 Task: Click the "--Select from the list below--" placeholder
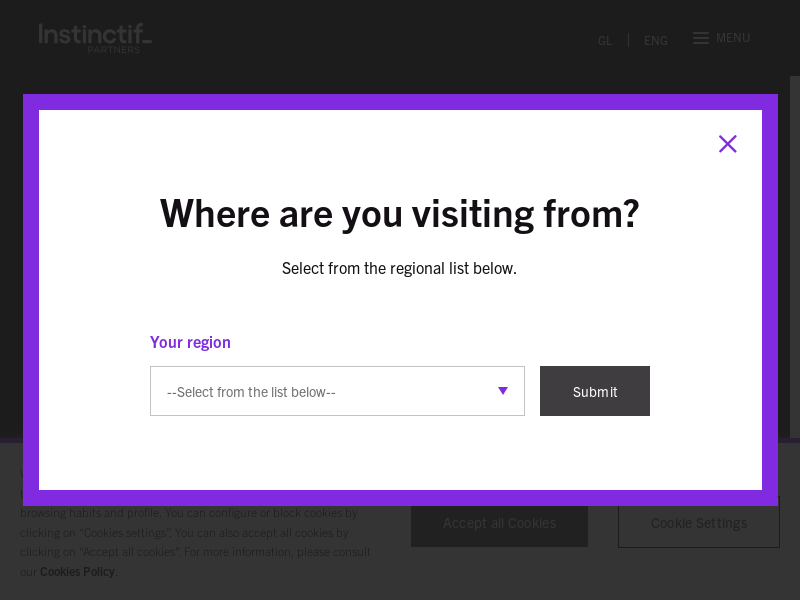click(251, 392)
